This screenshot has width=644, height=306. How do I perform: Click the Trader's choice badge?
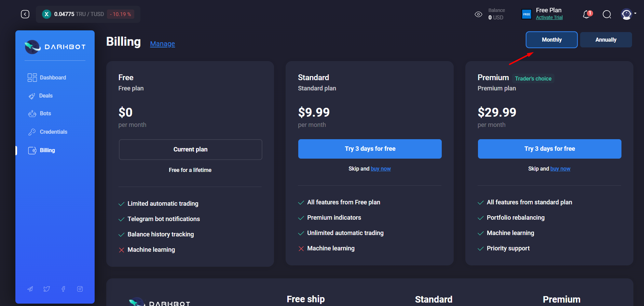click(533, 78)
